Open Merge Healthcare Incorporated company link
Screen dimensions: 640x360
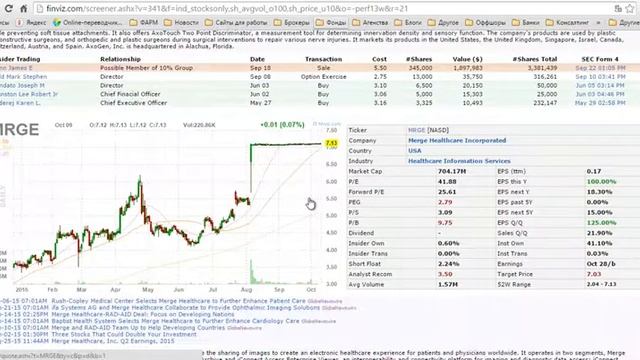[x=457, y=140]
